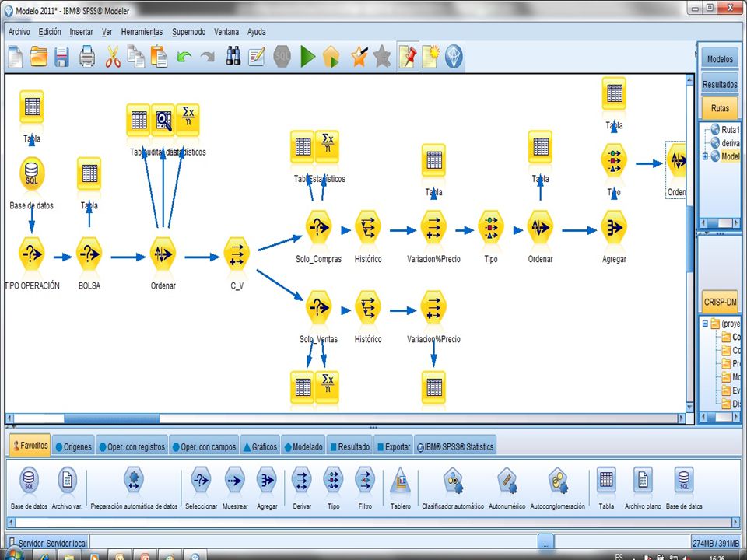
Task: Click the Copy toolbar icon
Action: [x=135, y=57]
